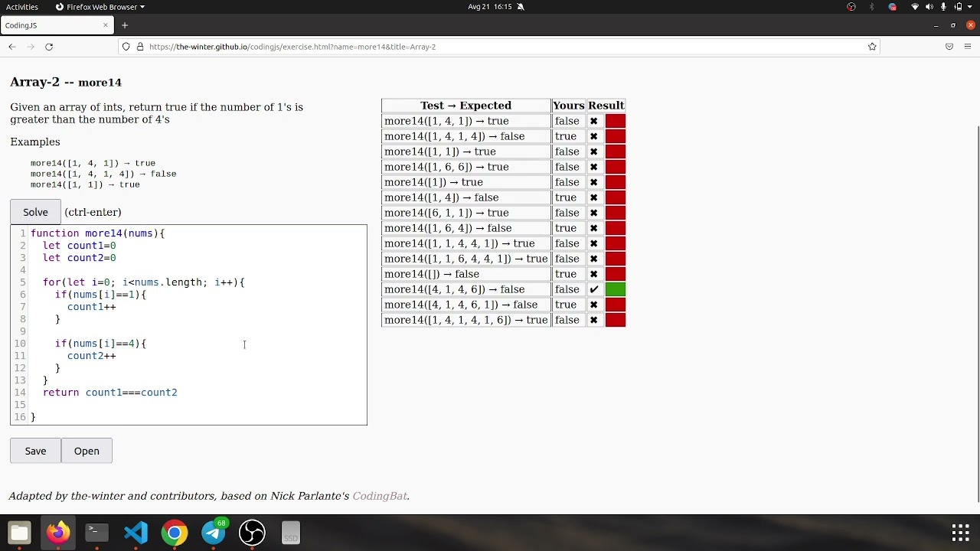This screenshot has width=980, height=551.
Task: Open Telegram from the dock
Action: (x=214, y=533)
